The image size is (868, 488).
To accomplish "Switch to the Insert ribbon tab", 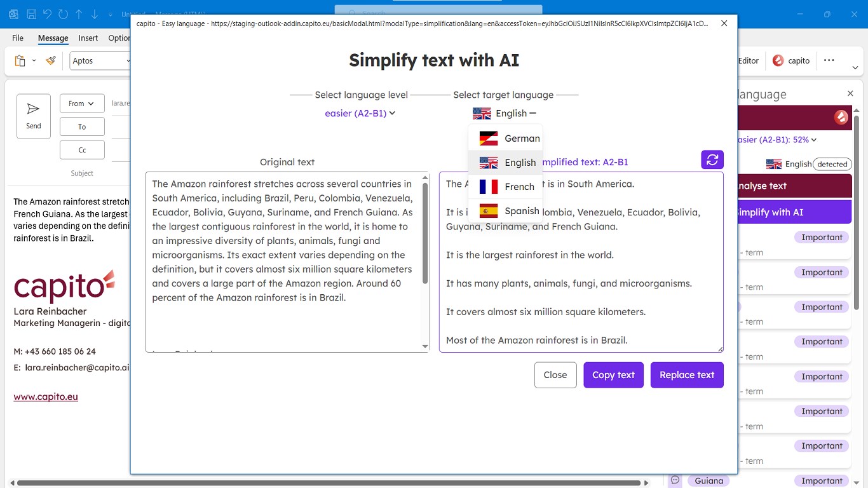I will click(x=88, y=37).
